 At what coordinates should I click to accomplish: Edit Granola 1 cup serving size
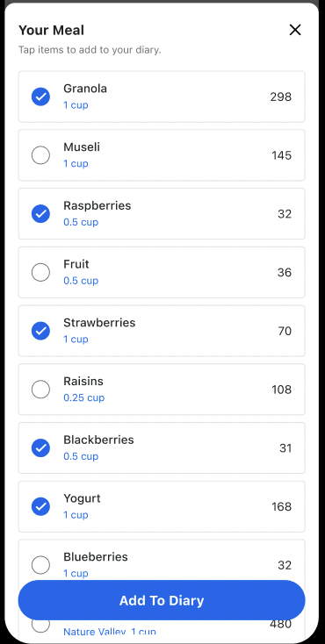pyautogui.click(x=76, y=105)
